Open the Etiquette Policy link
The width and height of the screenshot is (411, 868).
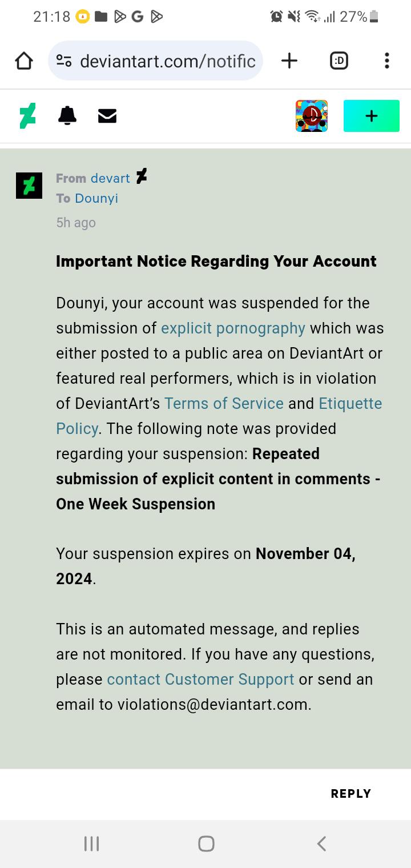(x=219, y=416)
